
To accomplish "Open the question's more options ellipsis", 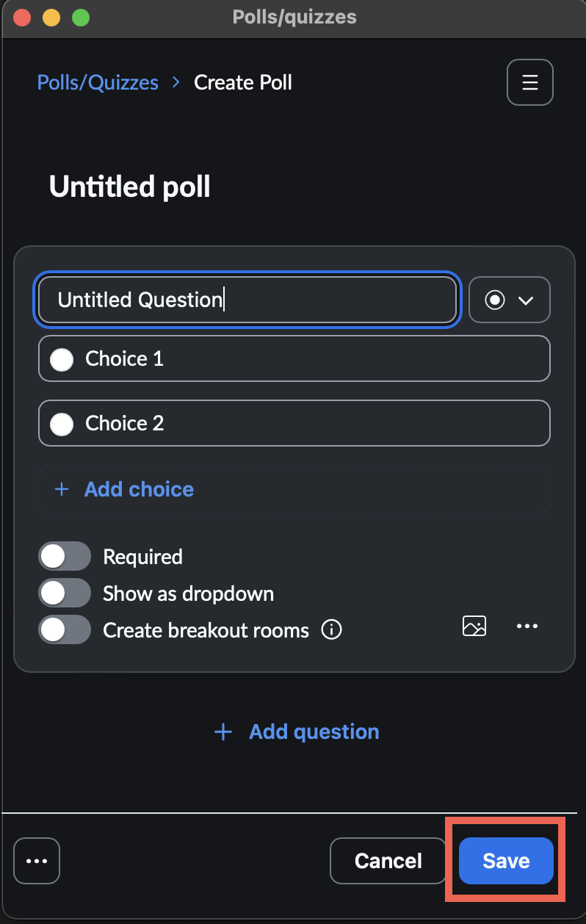I will click(x=527, y=626).
